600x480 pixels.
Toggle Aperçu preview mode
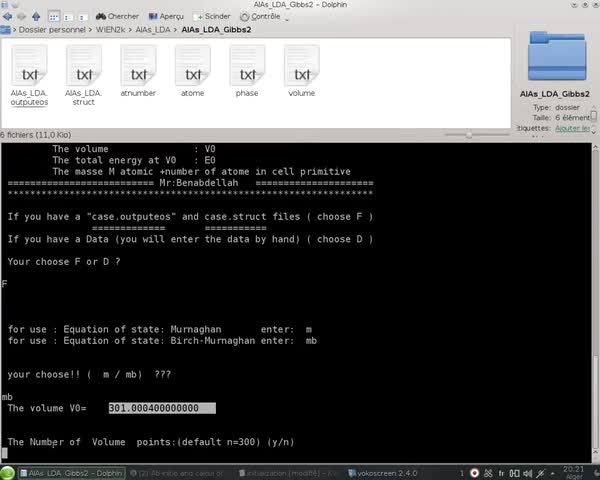click(166, 16)
